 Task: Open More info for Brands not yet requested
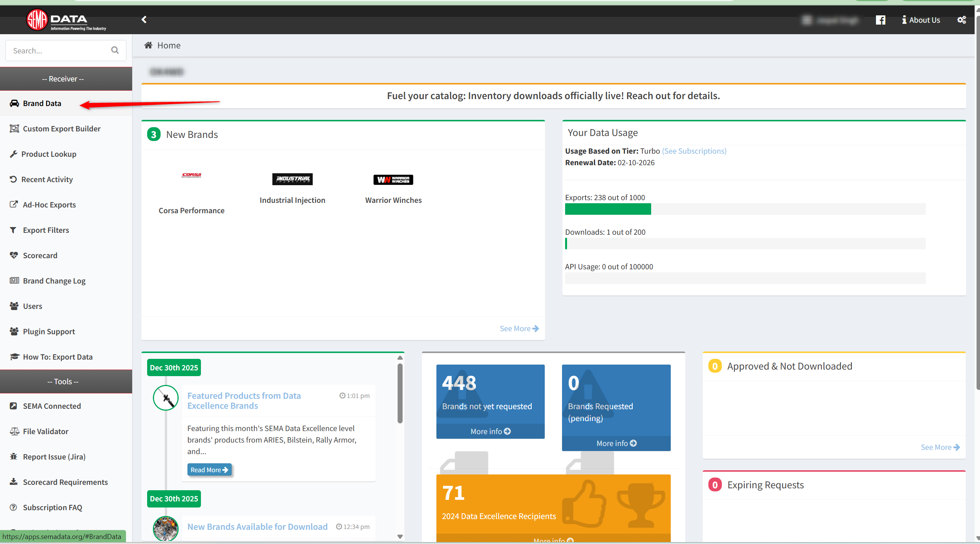point(490,431)
